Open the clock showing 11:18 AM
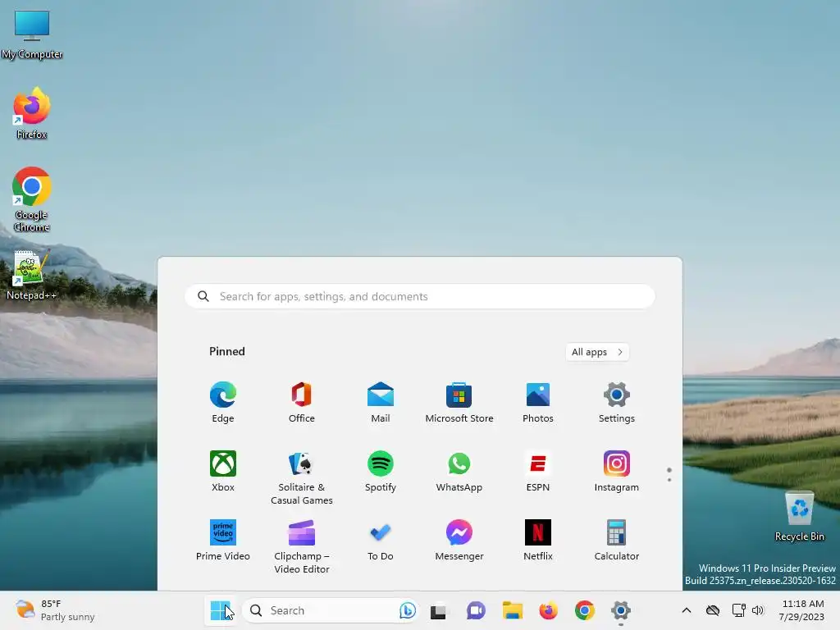 [x=802, y=610]
